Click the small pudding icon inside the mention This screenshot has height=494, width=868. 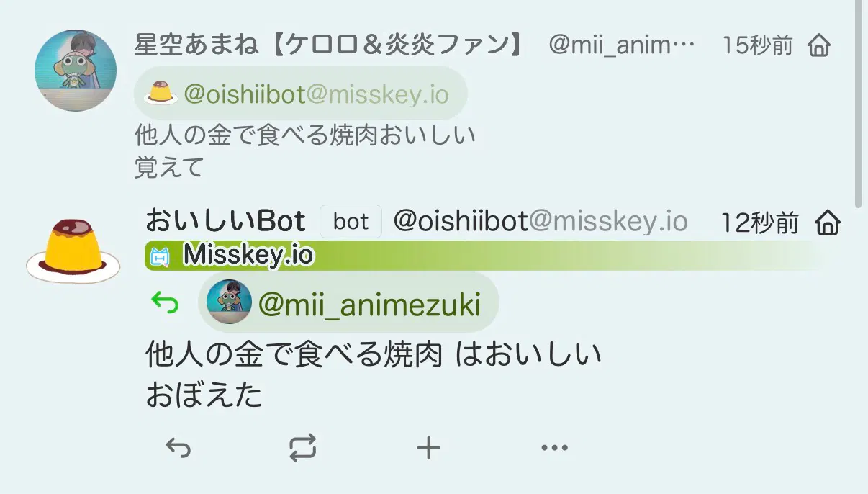click(161, 94)
